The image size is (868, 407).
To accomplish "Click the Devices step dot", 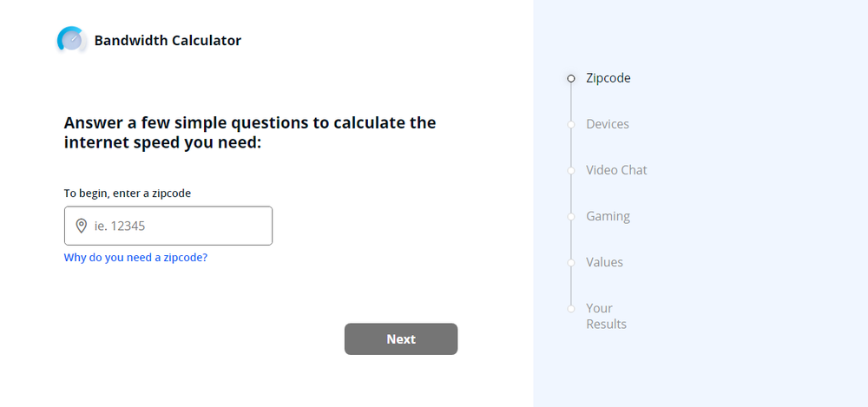I will point(571,124).
